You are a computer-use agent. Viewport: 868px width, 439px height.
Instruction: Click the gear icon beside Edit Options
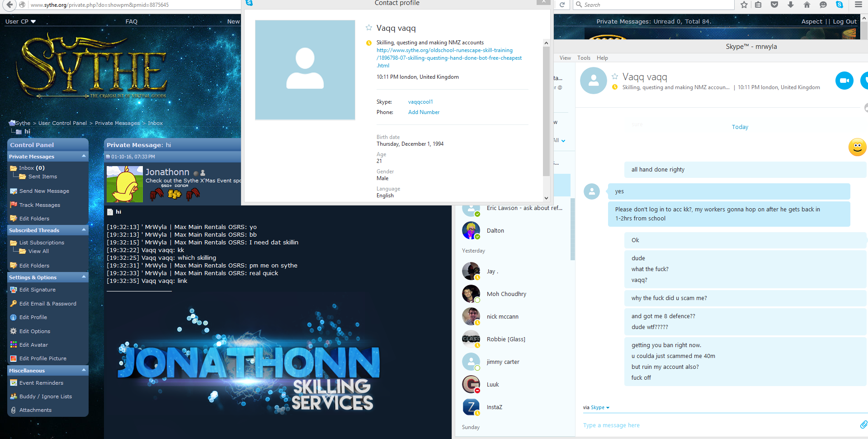click(14, 331)
